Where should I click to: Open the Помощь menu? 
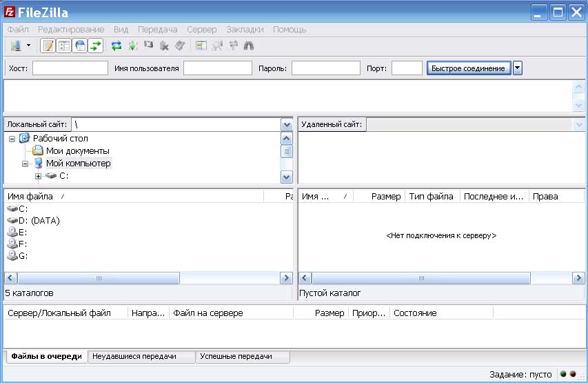click(x=290, y=29)
